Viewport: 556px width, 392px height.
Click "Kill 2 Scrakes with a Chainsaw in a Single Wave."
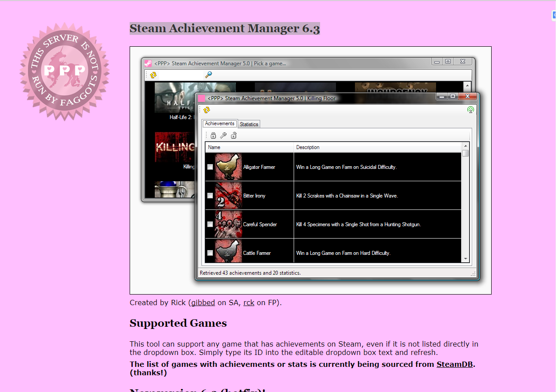(347, 196)
